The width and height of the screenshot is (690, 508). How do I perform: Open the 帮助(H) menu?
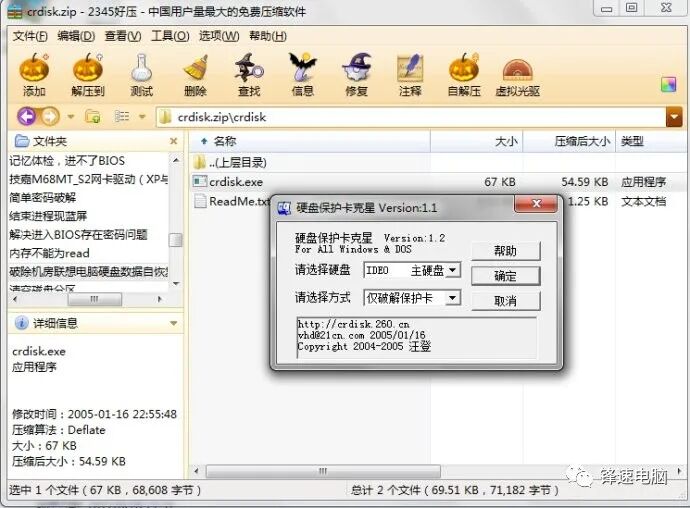point(268,36)
